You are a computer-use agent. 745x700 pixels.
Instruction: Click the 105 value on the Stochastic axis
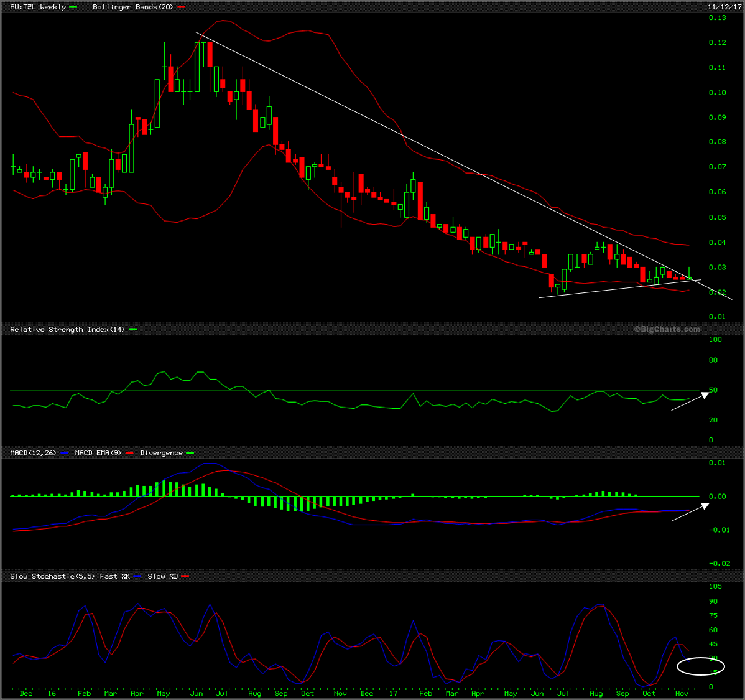pos(715,586)
